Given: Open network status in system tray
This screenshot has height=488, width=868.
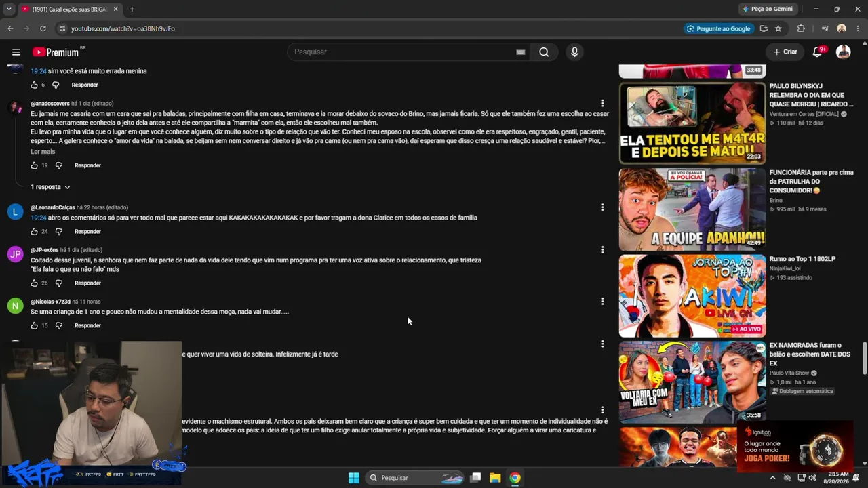Looking at the screenshot, I should click(801, 478).
